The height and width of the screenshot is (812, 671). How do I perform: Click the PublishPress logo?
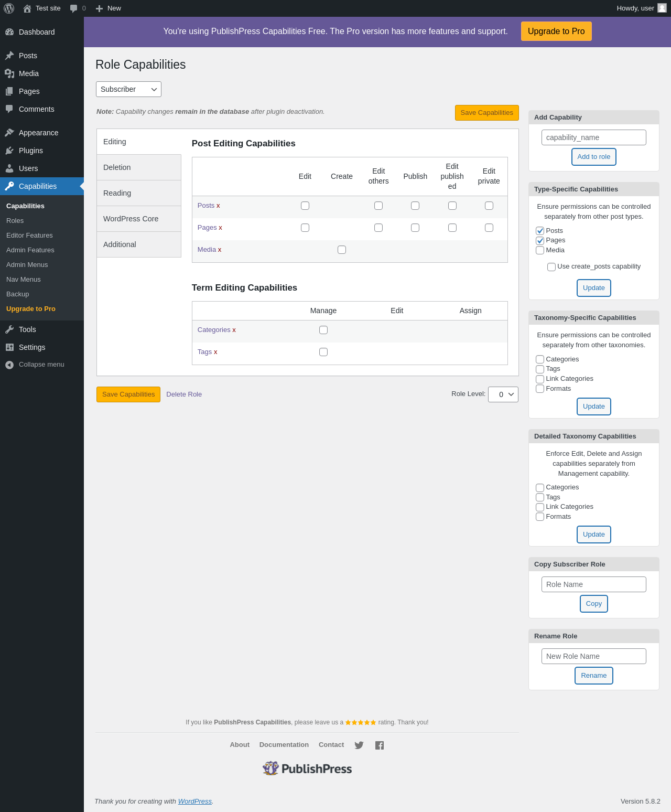coord(307,768)
